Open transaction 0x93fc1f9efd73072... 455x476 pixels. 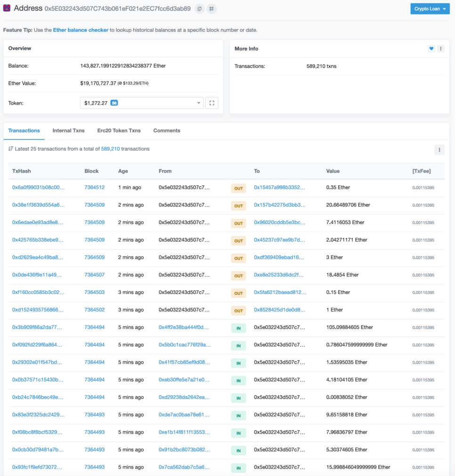click(37, 467)
